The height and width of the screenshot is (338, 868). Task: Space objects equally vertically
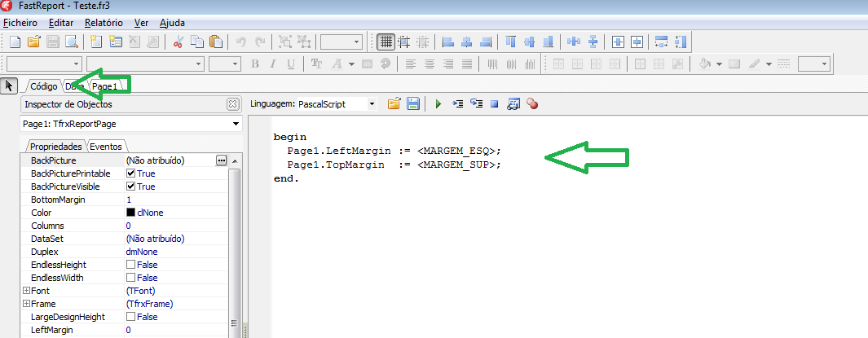coord(593,42)
